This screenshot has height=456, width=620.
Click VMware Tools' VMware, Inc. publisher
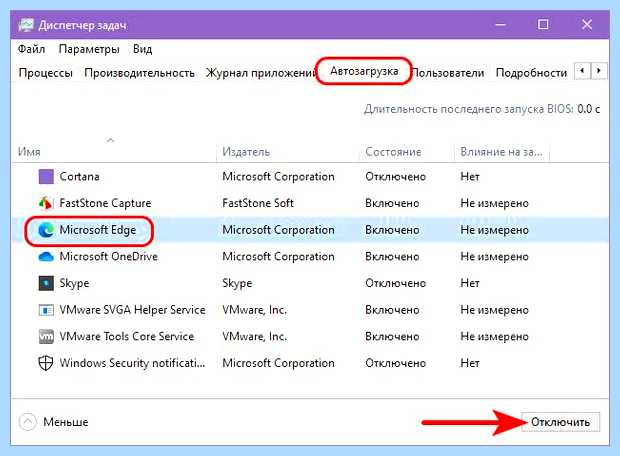(255, 337)
